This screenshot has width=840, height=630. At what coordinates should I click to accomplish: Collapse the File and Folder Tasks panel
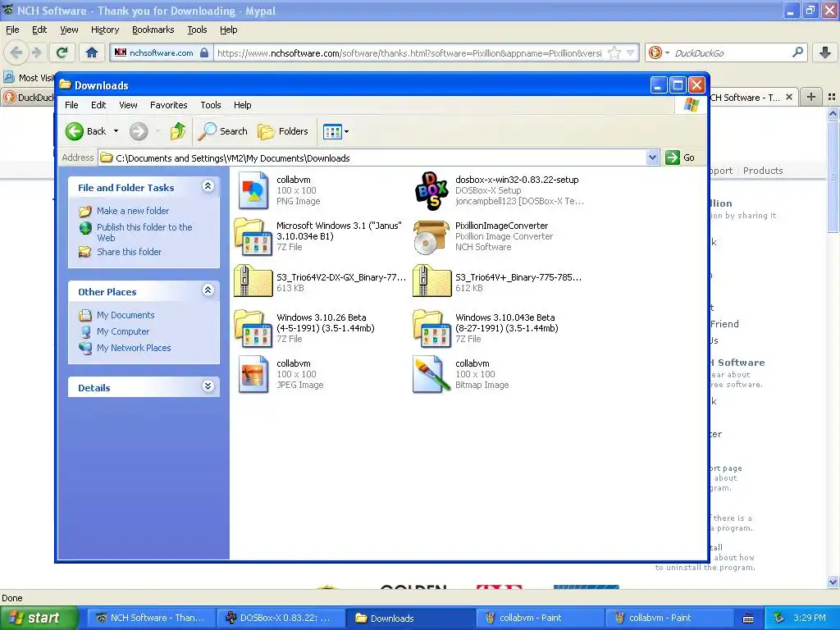208,186
